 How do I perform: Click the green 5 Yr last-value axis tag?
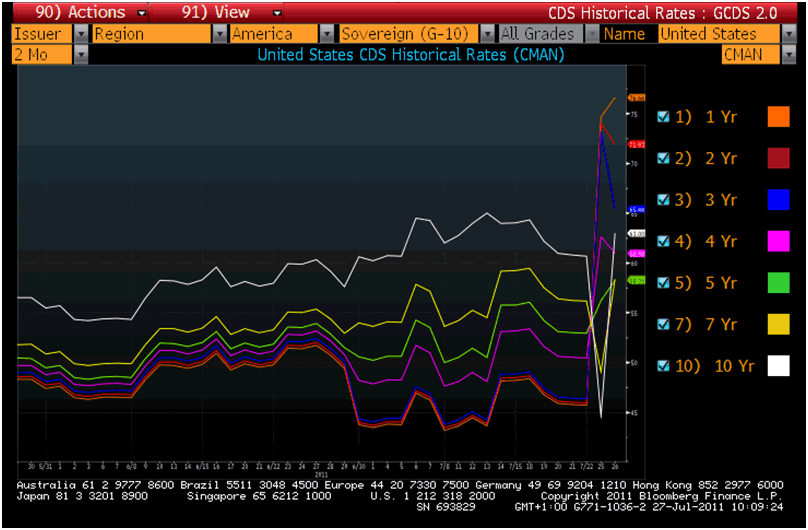click(636, 281)
